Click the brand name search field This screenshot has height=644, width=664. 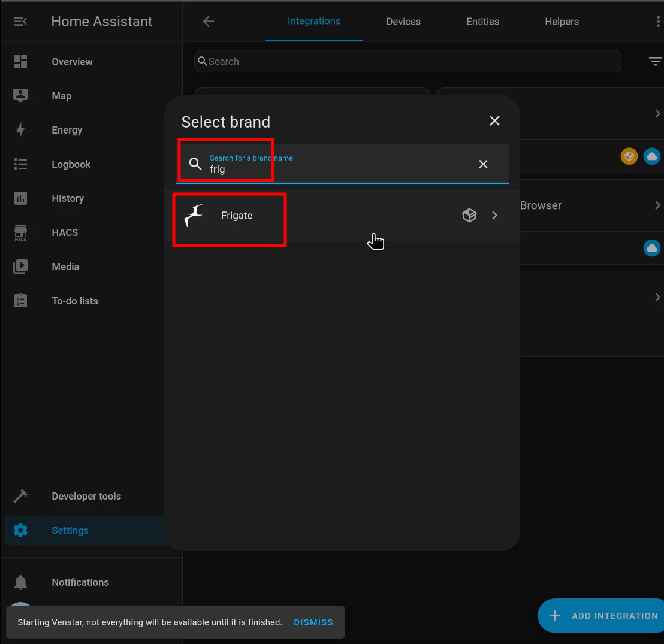click(342, 164)
